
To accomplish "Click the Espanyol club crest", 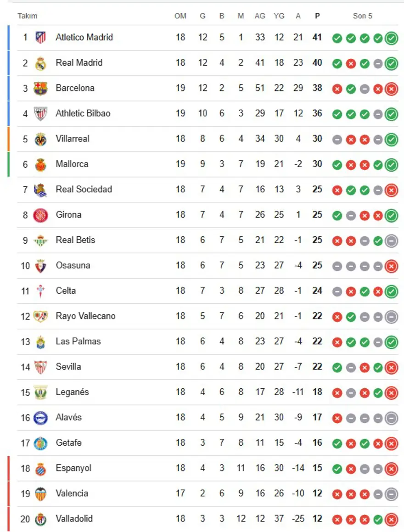I will point(40,469).
